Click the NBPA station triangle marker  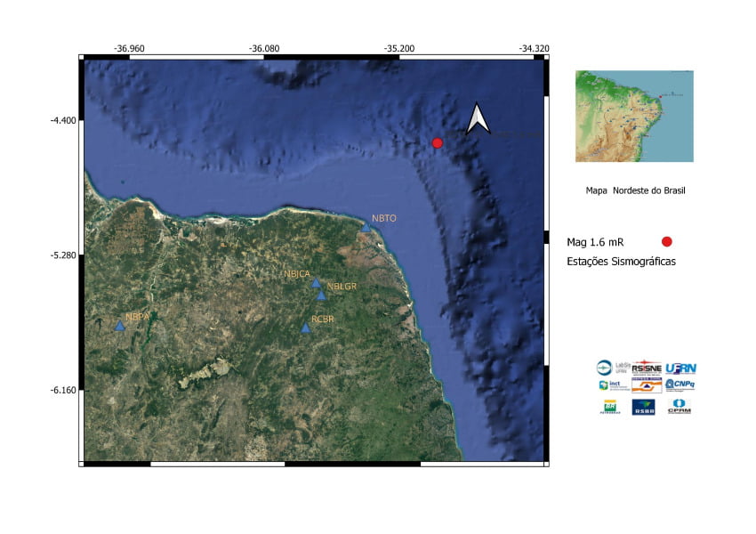click(119, 326)
